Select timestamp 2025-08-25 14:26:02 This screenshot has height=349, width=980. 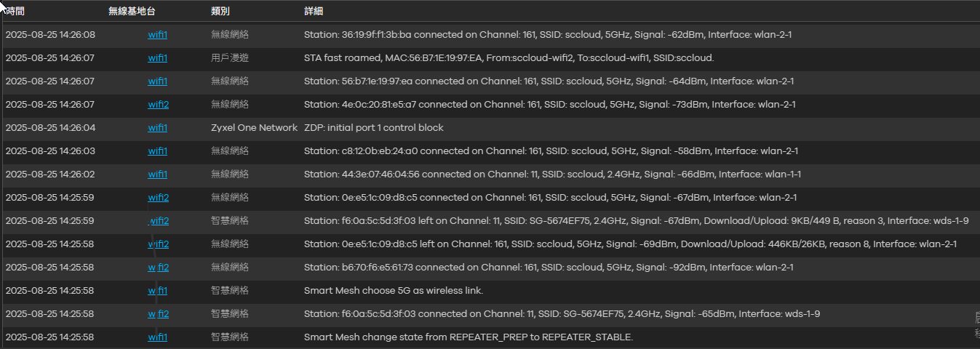pyautogui.click(x=50, y=174)
